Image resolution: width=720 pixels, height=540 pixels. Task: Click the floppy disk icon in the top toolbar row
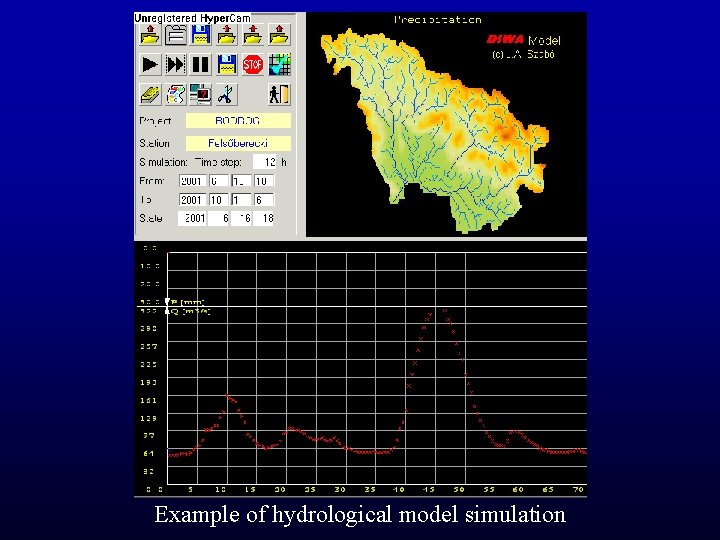201,35
